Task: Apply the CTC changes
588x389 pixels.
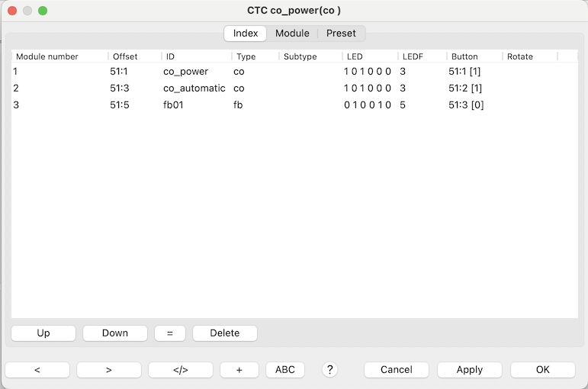Action: click(469, 369)
